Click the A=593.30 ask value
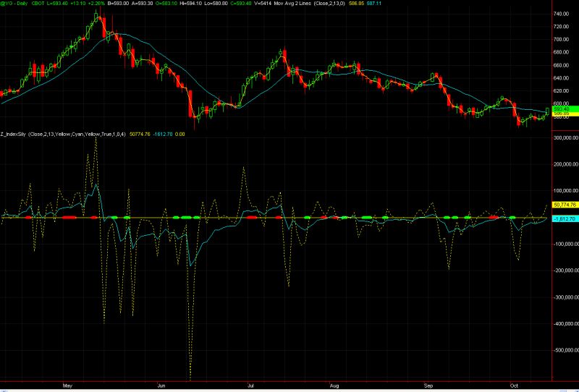The image size is (579, 392). 142,4
